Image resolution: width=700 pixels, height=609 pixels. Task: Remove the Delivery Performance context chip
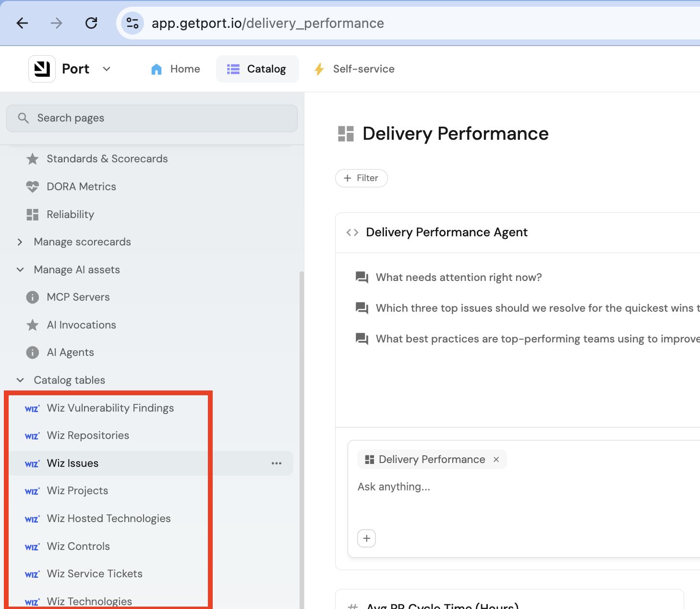coord(496,460)
